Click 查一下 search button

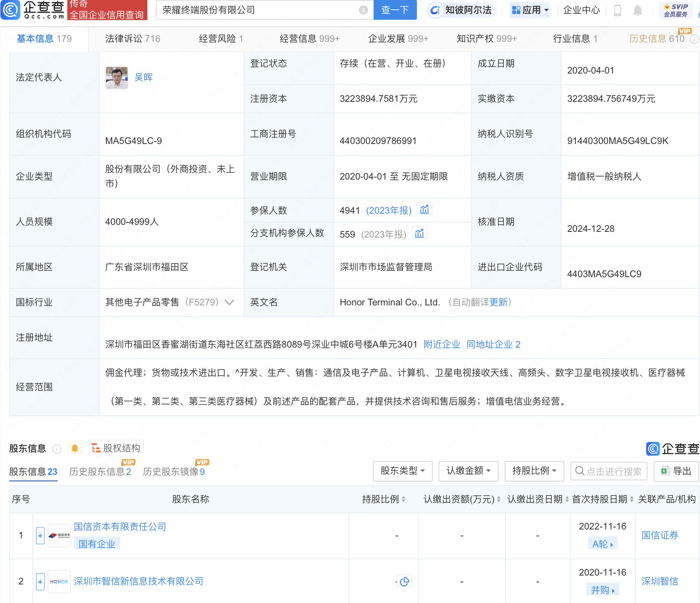pyautogui.click(x=395, y=10)
